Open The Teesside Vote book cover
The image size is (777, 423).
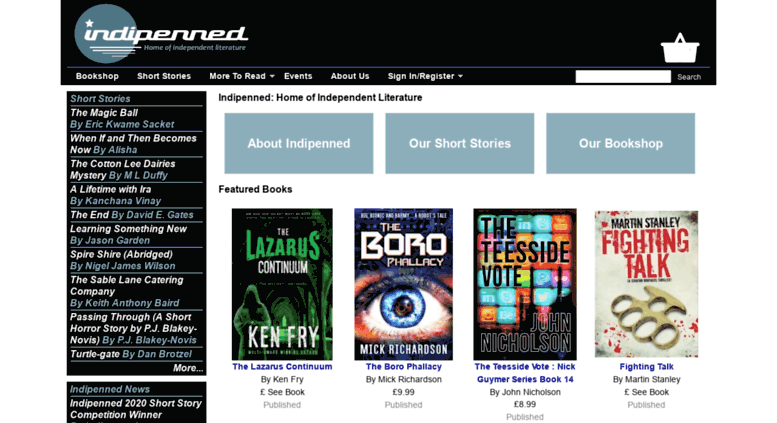[525, 284]
